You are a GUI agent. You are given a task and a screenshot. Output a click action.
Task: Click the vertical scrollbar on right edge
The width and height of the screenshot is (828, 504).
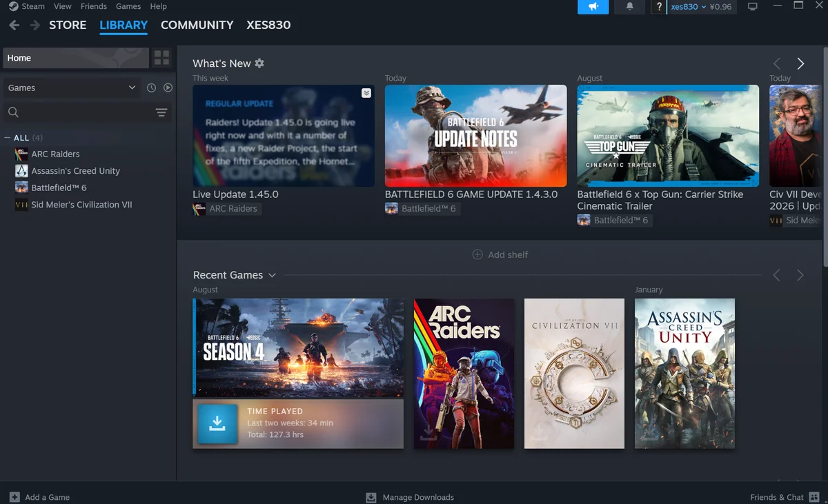point(825,158)
